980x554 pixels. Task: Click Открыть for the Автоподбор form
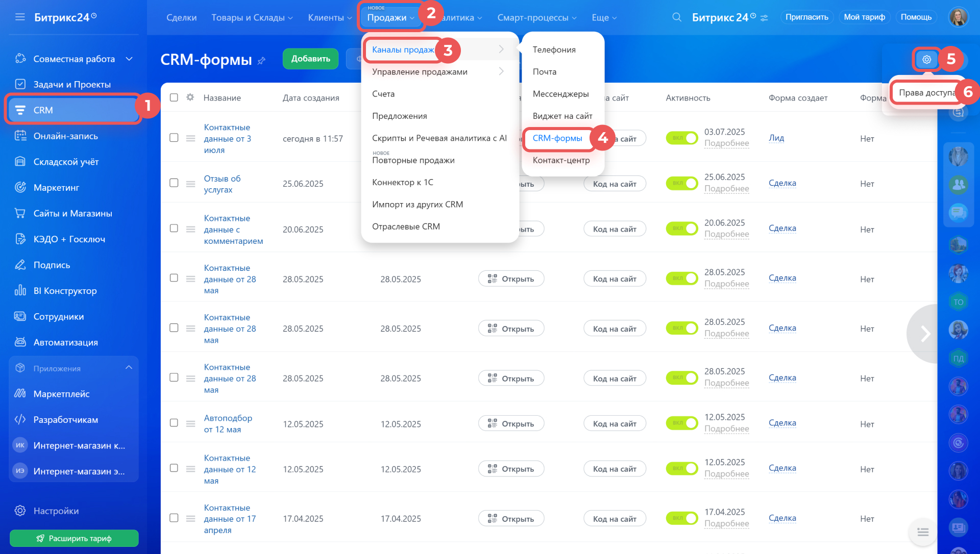(x=511, y=423)
